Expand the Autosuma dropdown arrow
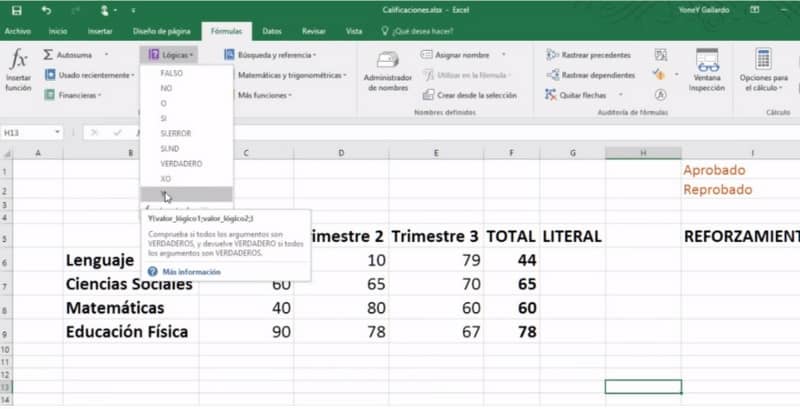Screen dimensions: 800x409 [106, 55]
